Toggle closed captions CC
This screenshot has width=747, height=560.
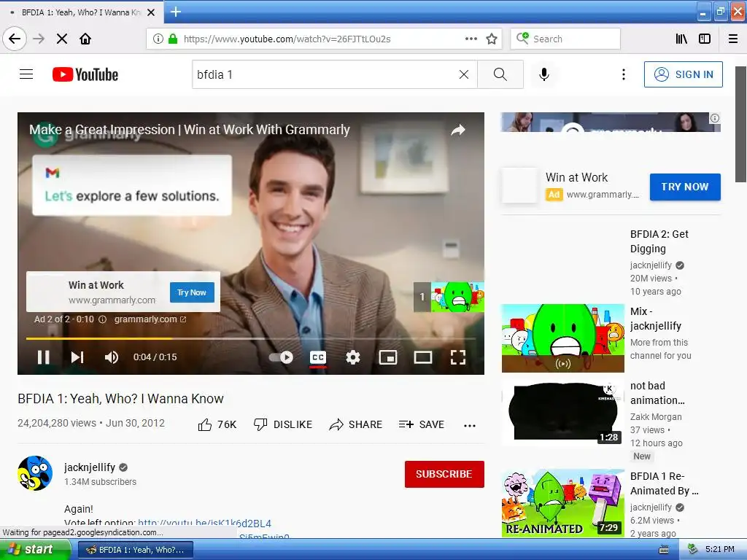tap(318, 357)
